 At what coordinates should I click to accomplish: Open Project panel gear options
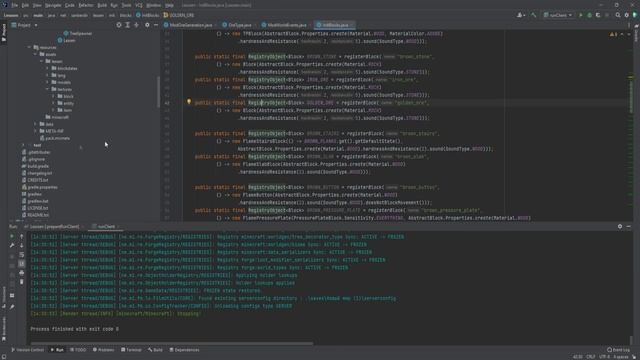pos(147,25)
